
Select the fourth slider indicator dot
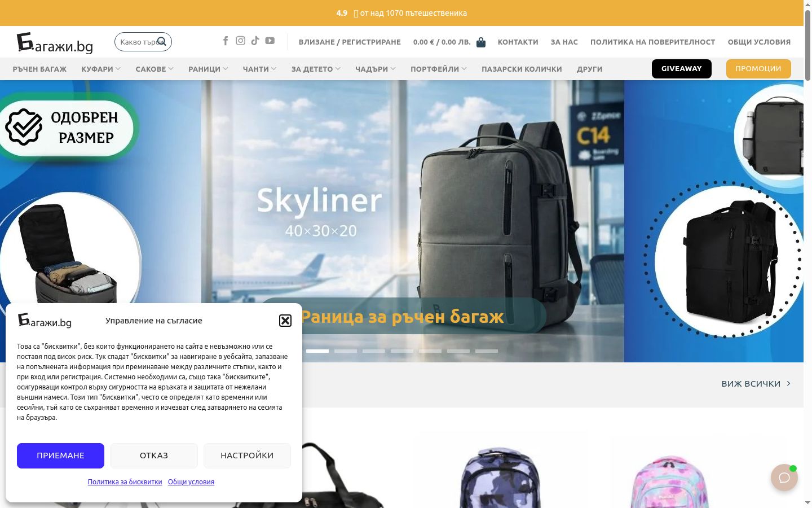pos(402,351)
